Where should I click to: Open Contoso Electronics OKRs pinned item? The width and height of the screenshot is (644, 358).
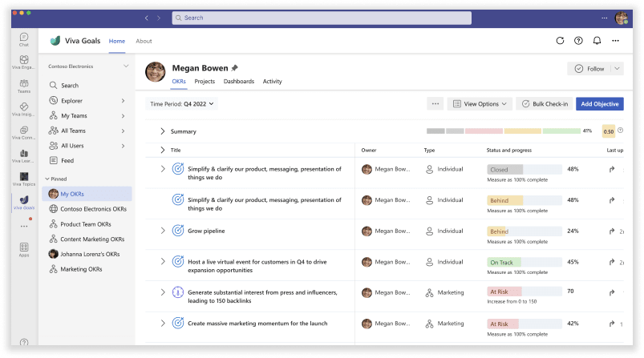pyautogui.click(x=87, y=209)
